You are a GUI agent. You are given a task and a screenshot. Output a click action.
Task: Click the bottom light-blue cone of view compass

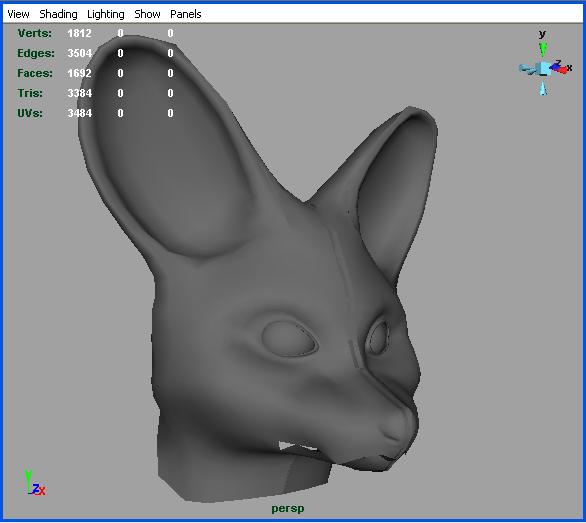[543, 89]
